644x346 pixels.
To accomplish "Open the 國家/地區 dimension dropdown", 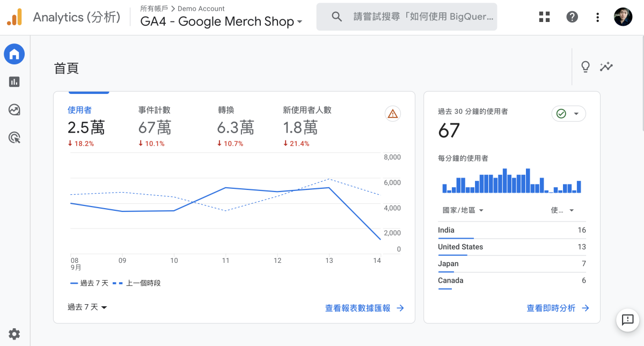I will [463, 210].
